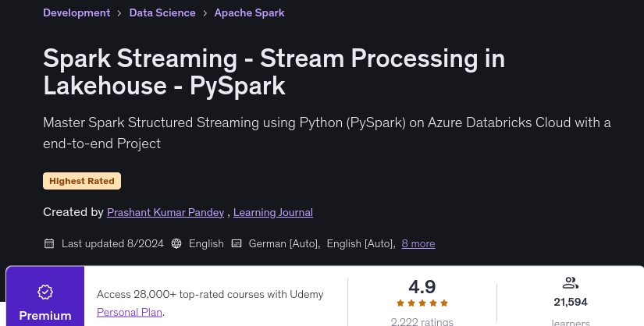Click the learners people icon
Viewport: 644px width, 326px height.
(571, 283)
